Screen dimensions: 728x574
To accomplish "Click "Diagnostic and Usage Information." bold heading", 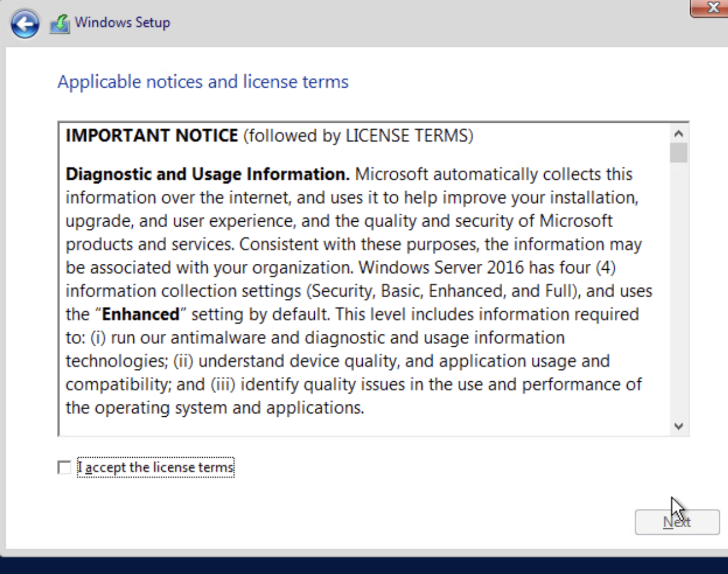I will point(207,174).
